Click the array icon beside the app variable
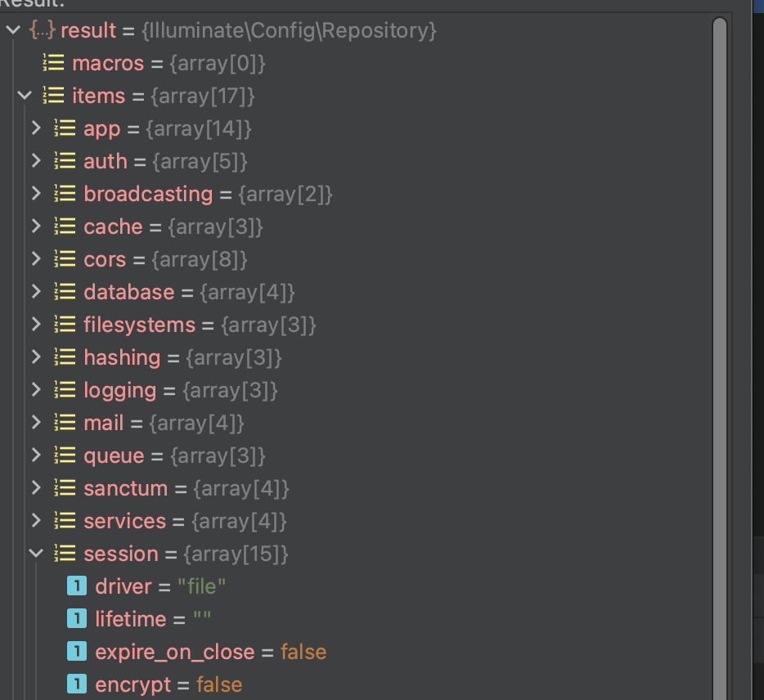The image size is (764, 700). (65, 128)
